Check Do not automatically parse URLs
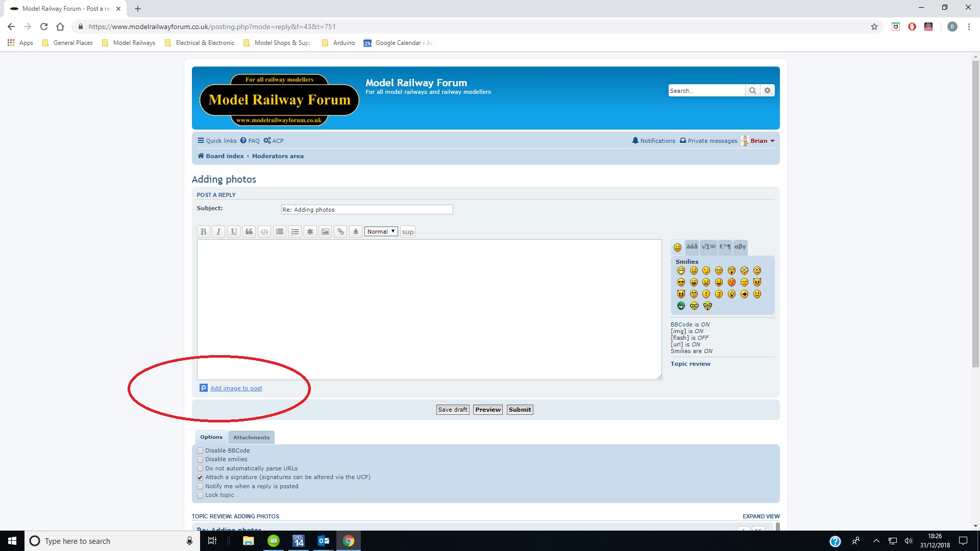The height and width of the screenshot is (551, 980). (200, 468)
